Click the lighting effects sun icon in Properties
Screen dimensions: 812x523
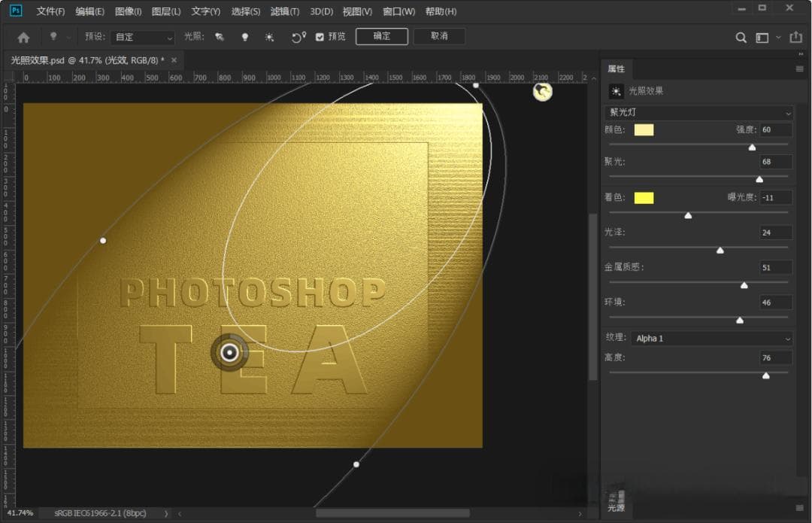(616, 91)
